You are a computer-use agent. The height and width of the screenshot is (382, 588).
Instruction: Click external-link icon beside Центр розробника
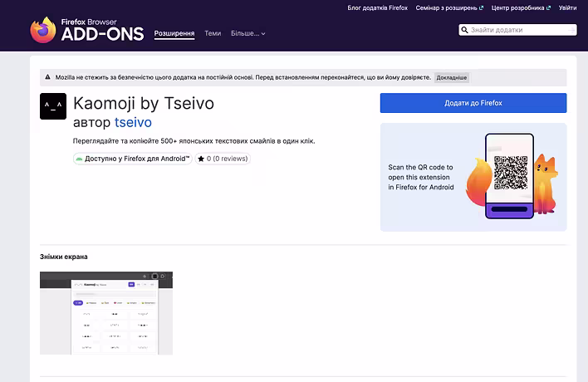tap(549, 7)
